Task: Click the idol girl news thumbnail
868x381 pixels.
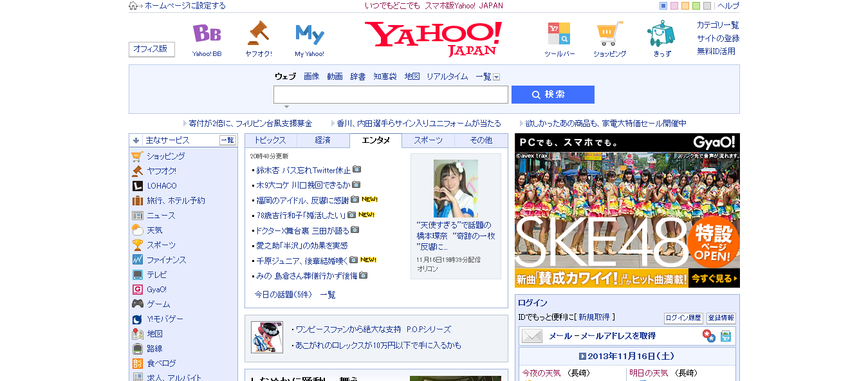Action: pyautogui.click(x=456, y=189)
